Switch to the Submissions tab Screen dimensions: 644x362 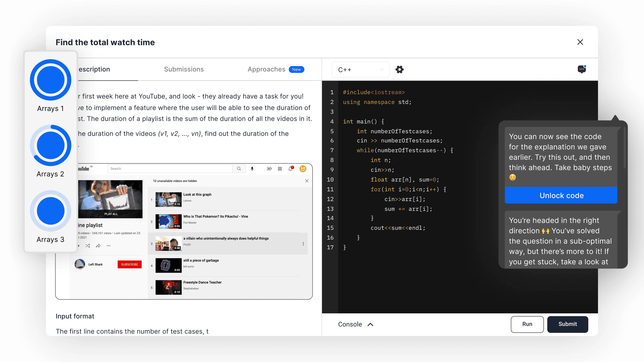tap(184, 69)
